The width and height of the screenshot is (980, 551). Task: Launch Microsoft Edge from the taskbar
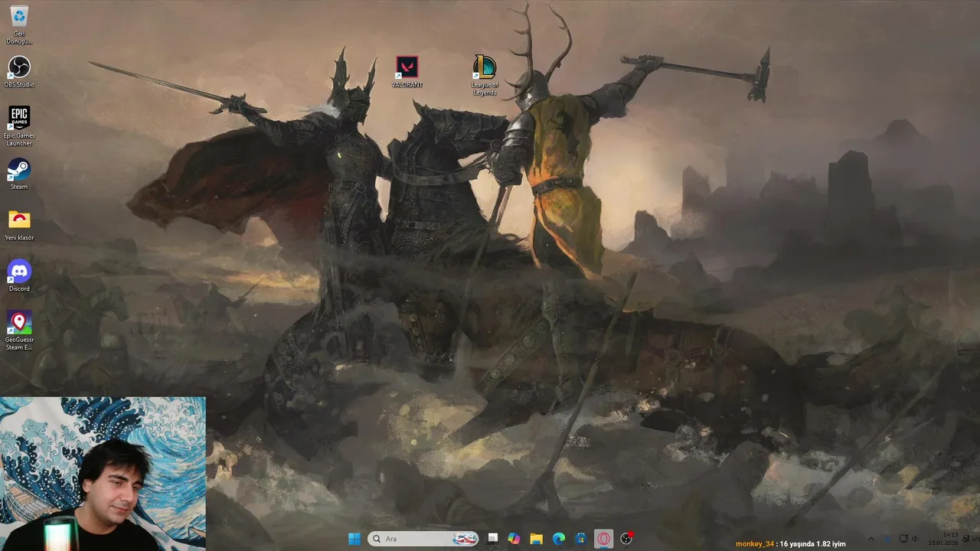click(559, 539)
